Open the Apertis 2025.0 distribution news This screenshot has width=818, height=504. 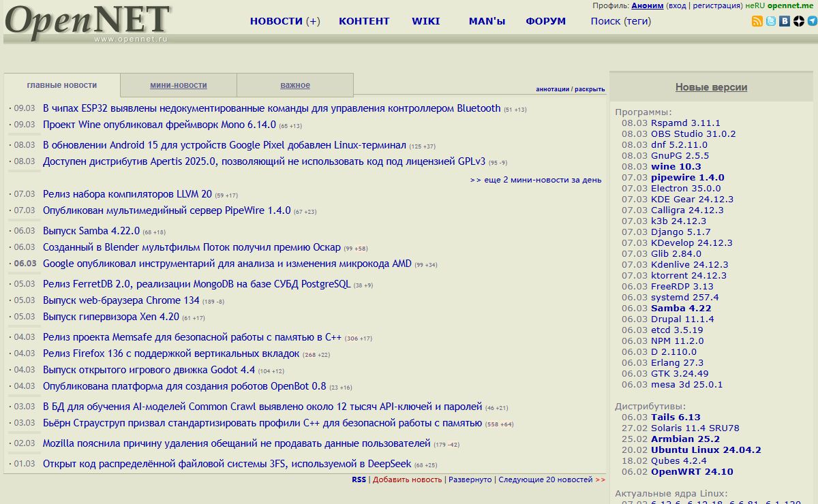(x=264, y=161)
